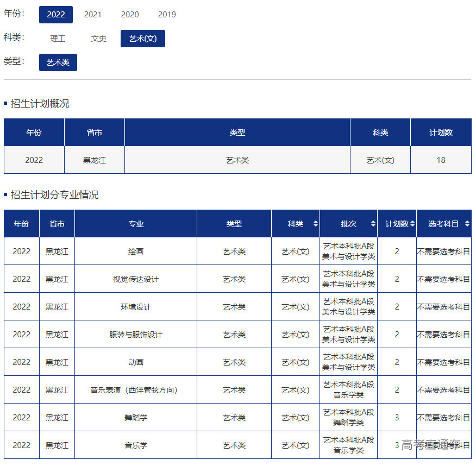
Task: Sort by 批次 column arrows
Action: (373, 224)
